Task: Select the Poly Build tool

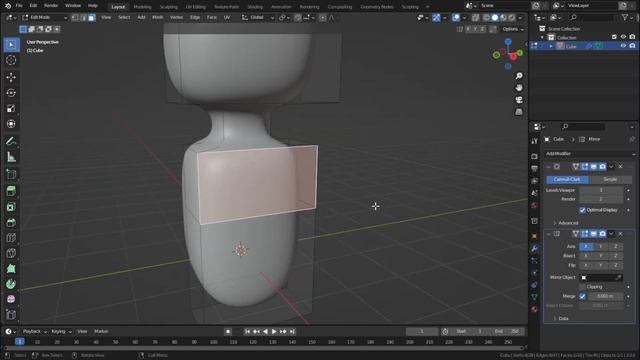Action: [x=11, y=269]
